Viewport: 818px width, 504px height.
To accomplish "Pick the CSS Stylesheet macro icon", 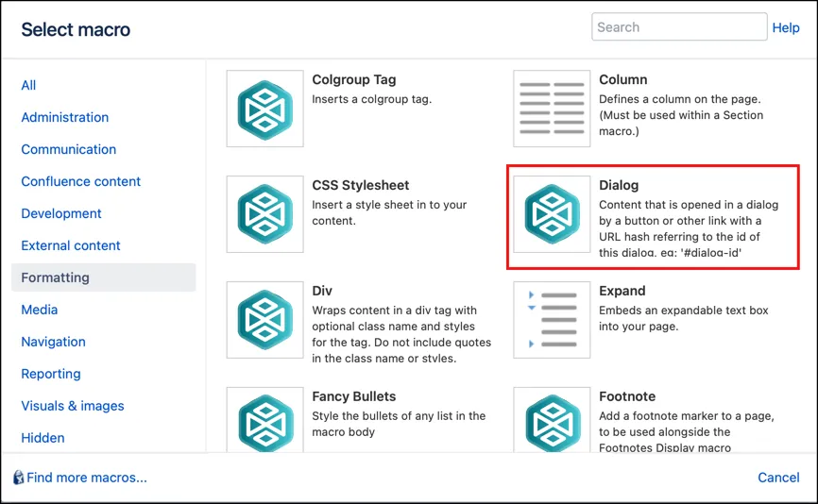I will click(265, 214).
